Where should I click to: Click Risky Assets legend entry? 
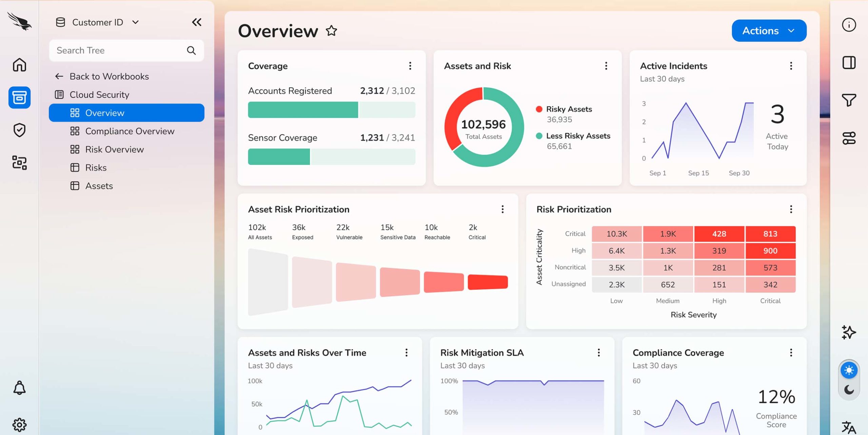tap(564, 114)
